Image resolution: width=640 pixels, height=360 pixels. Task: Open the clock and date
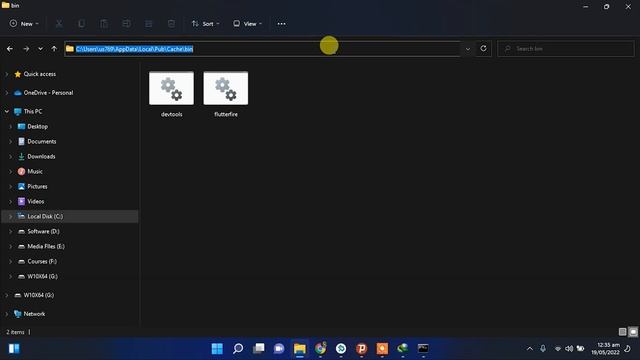(x=605, y=349)
